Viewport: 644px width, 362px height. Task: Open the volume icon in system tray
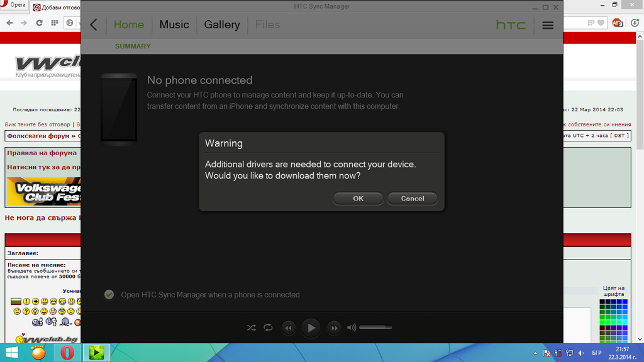pyautogui.click(x=580, y=353)
